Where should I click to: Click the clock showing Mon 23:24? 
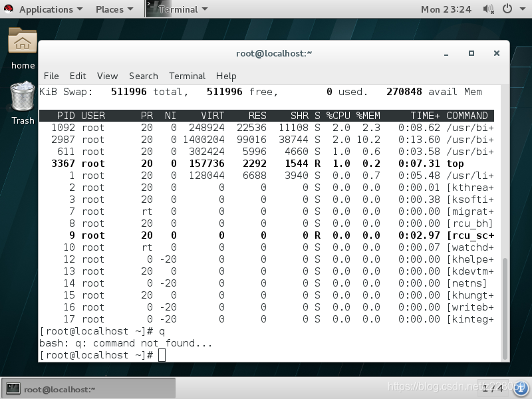[446, 9]
